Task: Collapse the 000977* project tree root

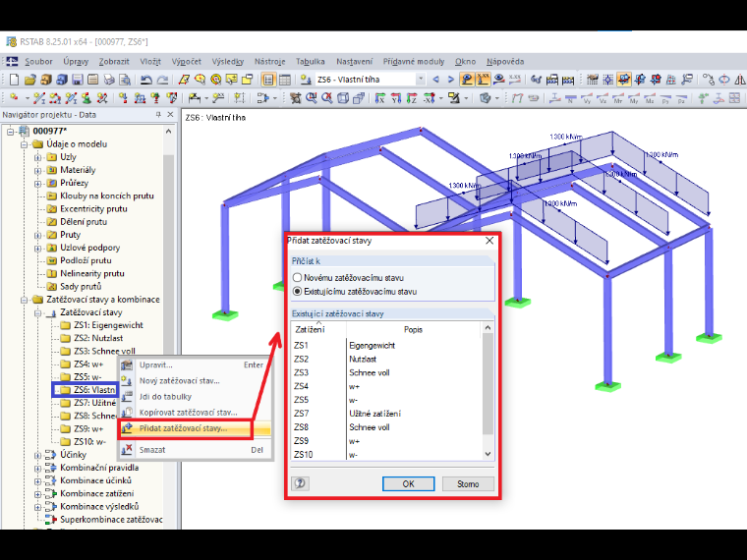Action: (11, 131)
